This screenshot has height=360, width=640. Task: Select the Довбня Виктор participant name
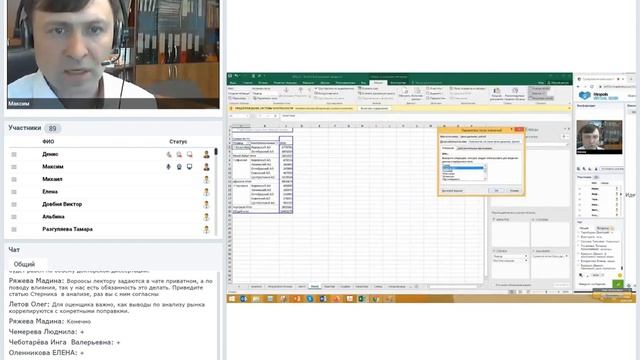62,204
